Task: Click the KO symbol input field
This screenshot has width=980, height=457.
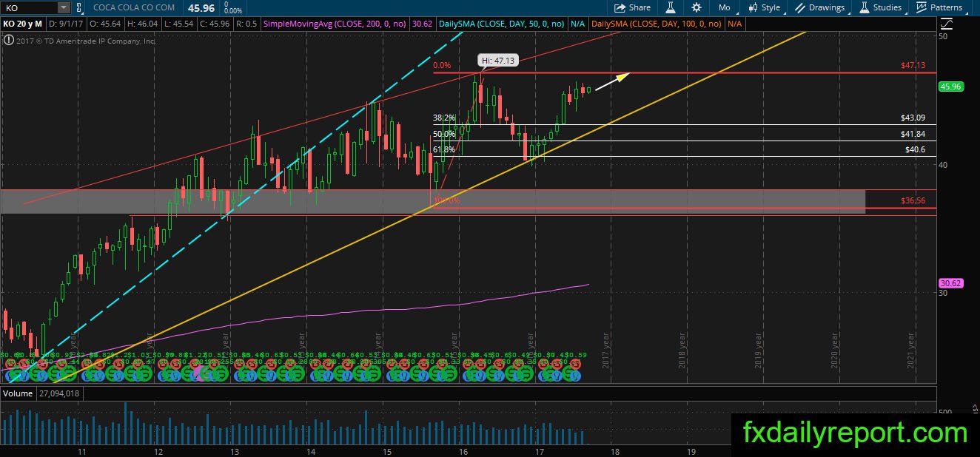Action: coord(29,7)
